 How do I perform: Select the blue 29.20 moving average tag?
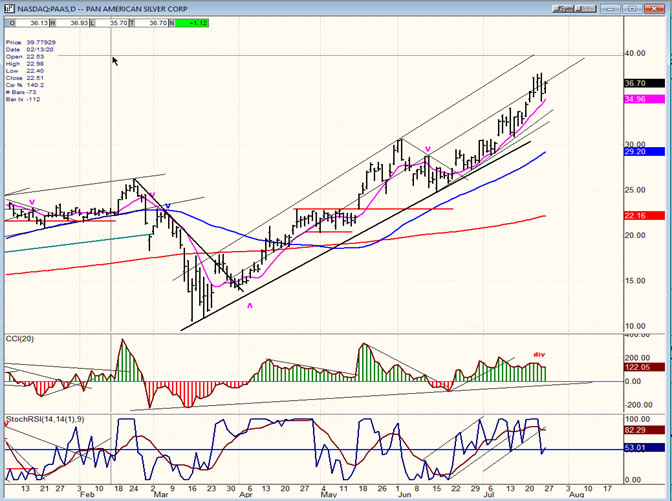click(650, 153)
